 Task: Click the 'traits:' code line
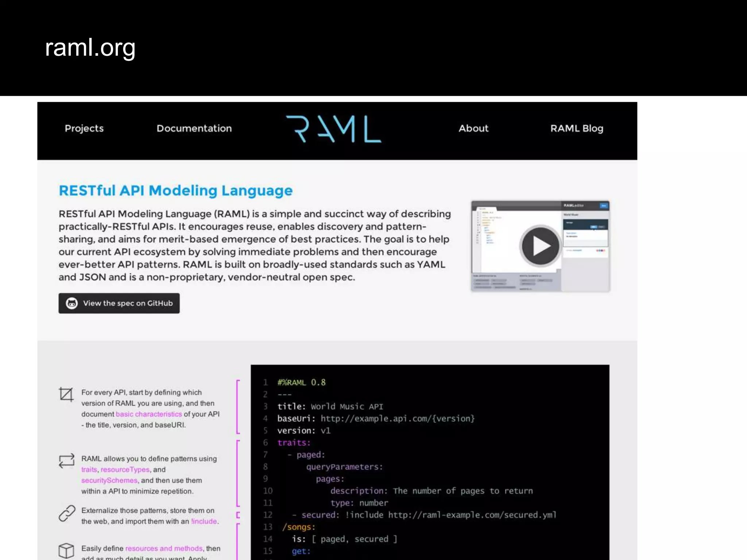coord(294,443)
